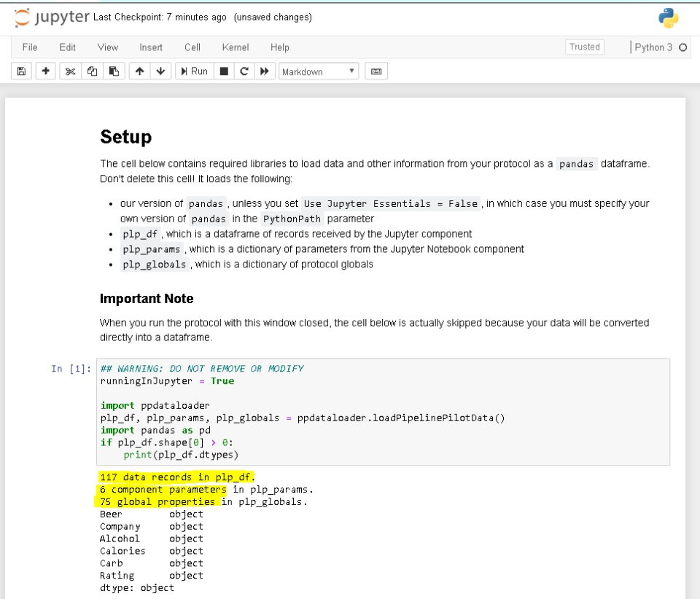This screenshot has width=700, height=599.
Task: Click the 75 global properties output
Action: point(203,502)
